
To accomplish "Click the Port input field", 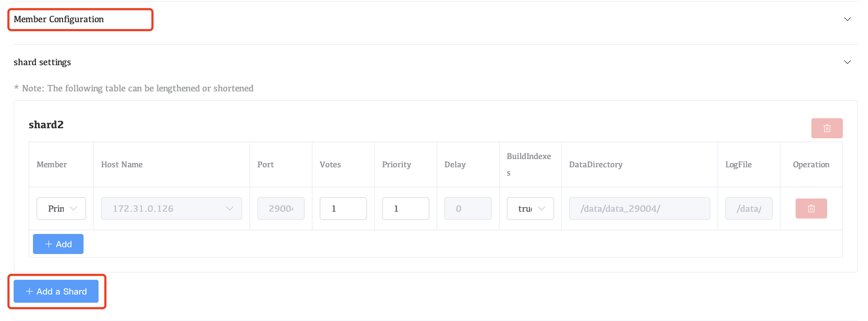I will tap(281, 209).
